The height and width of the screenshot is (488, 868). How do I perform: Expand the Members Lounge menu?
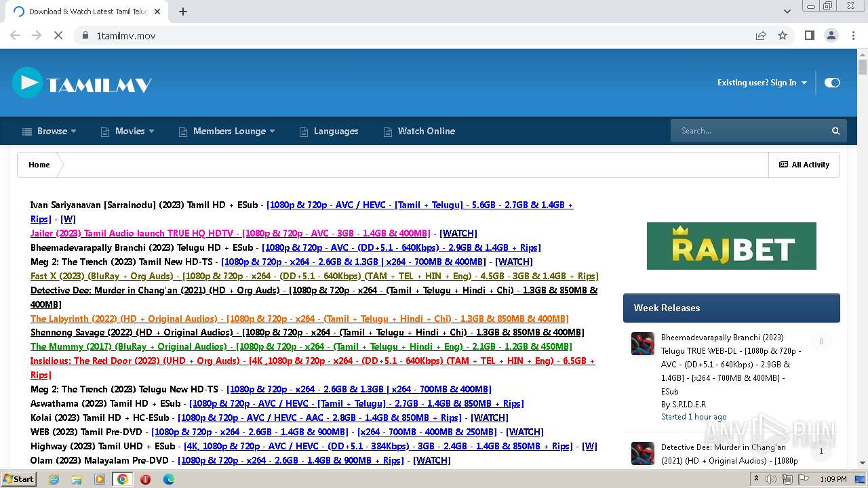(226, 131)
